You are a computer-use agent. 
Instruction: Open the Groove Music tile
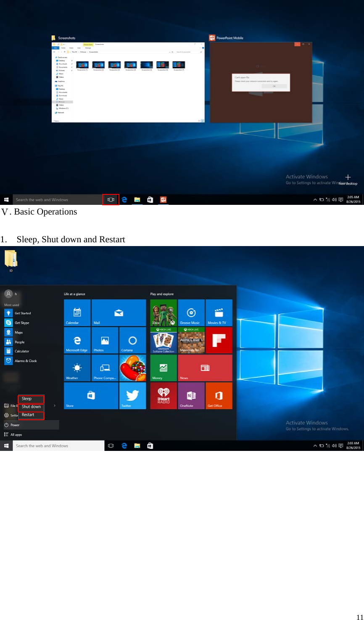tap(191, 313)
